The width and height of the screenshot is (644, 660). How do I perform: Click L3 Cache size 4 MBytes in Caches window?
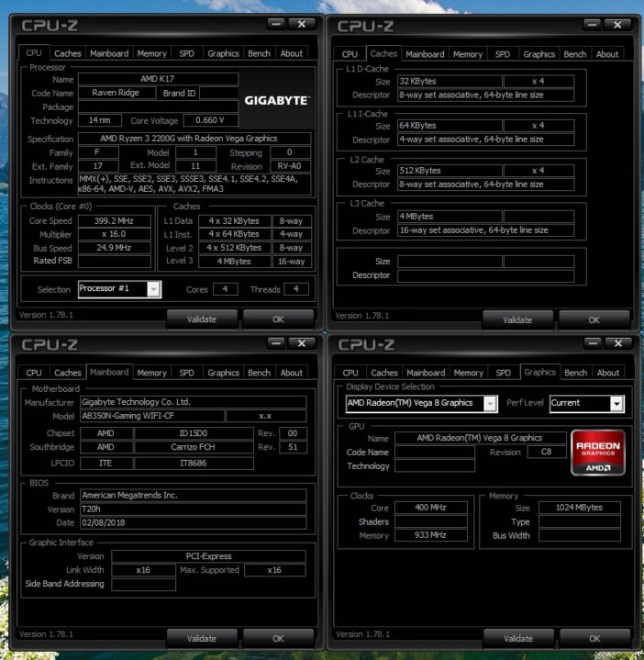[450, 217]
